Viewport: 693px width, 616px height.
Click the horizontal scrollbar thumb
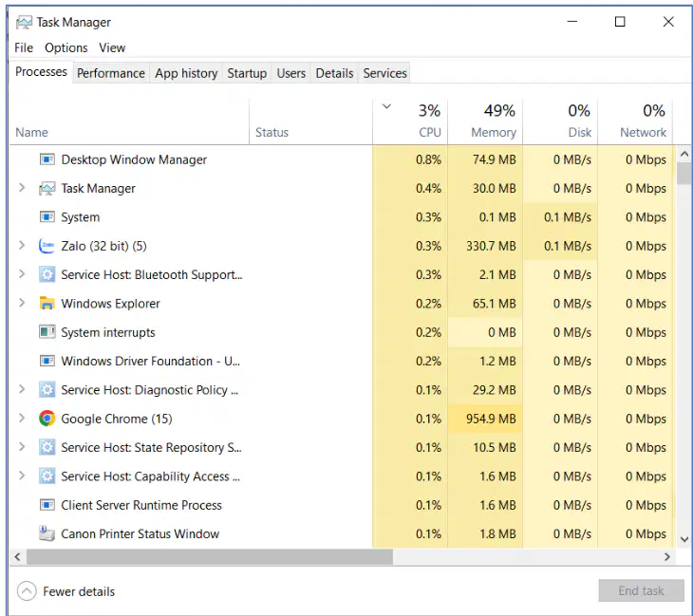[210, 557]
